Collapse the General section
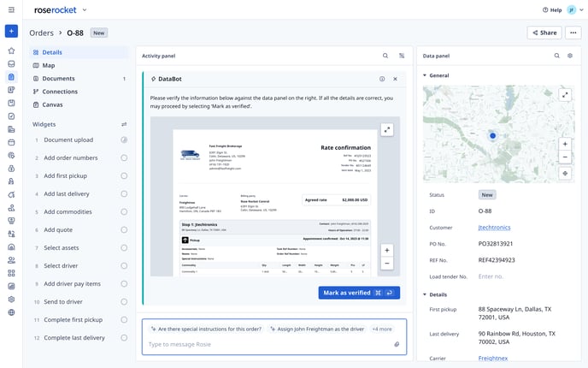This screenshot has height=368, width=588. pyautogui.click(x=426, y=75)
